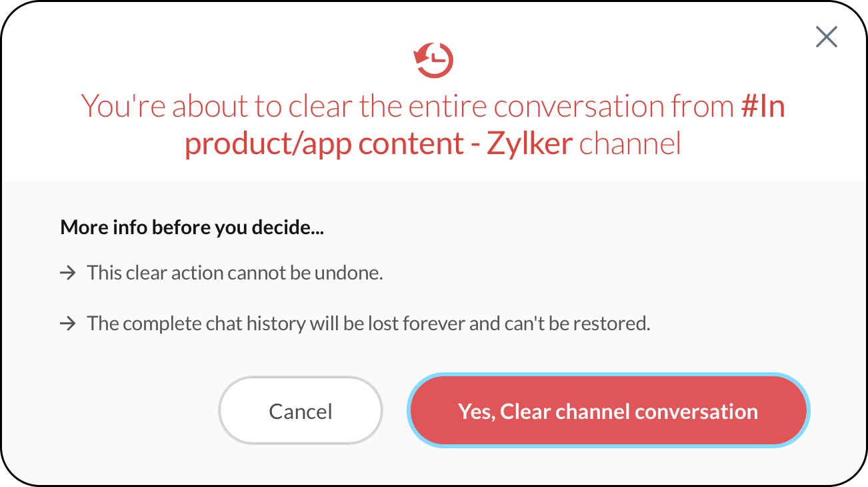Click the 'product/app content - Zylker' text
This screenshot has height=487, width=868.
[378, 144]
